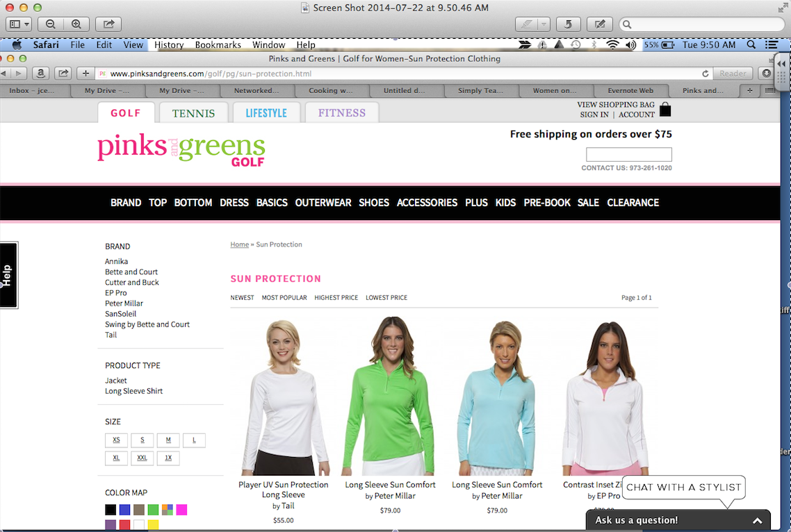Select the LIFESTYLE site tab
The width and height of the screenshot is (791, 532).
pyautogui.click(x=266, y=113)
